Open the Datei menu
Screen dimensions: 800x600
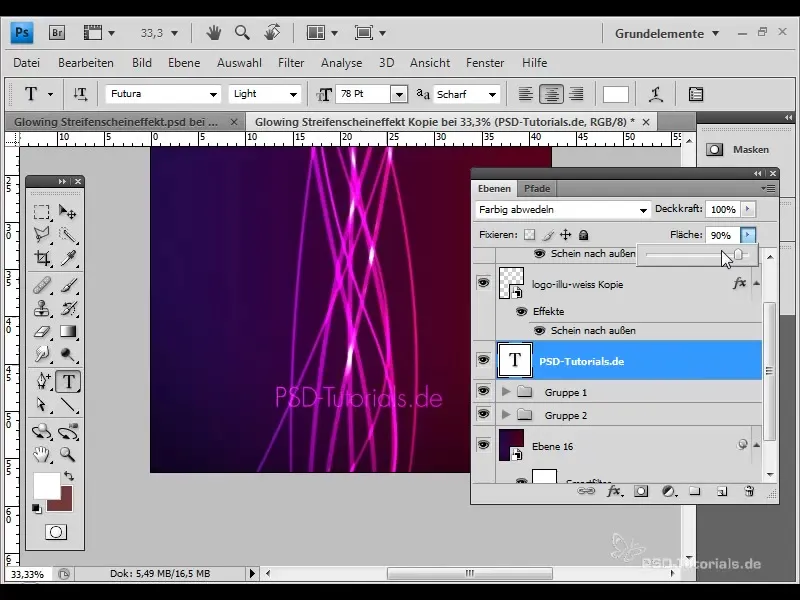[x=27, y=63]
